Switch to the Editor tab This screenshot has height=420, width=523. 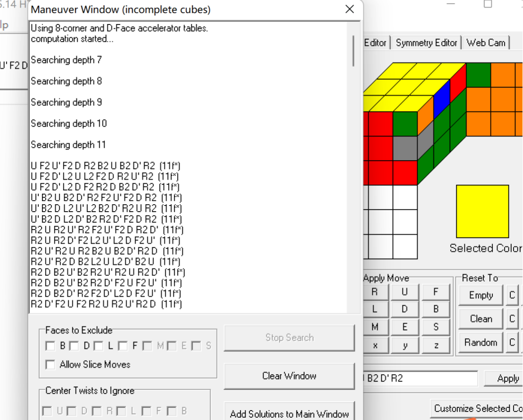pyautogui.click(x=376, y=43)
